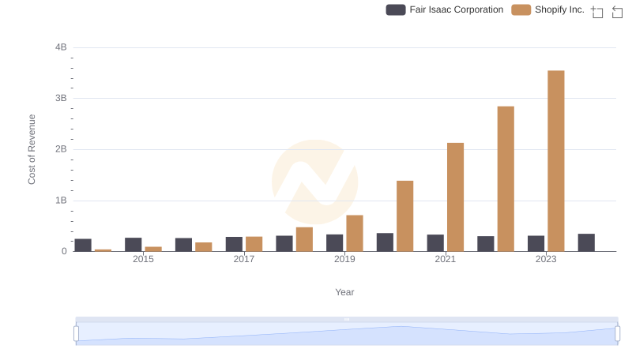The image size is (632, 364).
Task: Toggle Shopify Inc. legend swatch
Action: coord(521,9)
